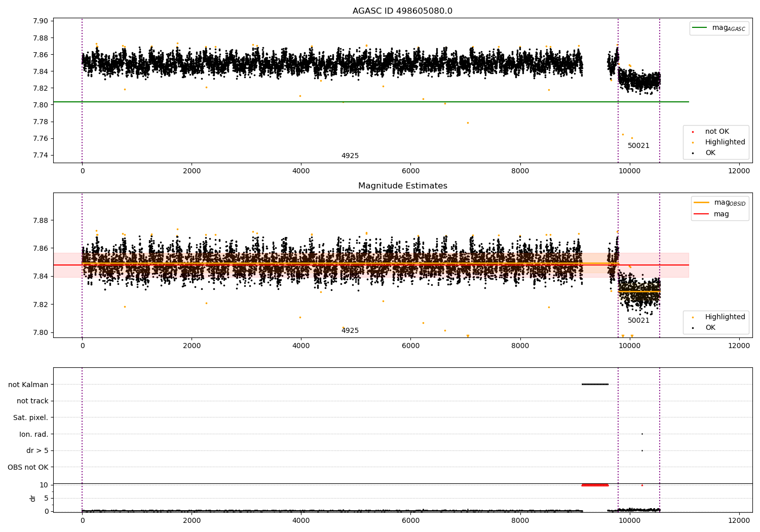This screenshot has width=760, height=532.
Task: Click the '4000' x-axis tick under middle plot
Action: (x=301, y=346)
